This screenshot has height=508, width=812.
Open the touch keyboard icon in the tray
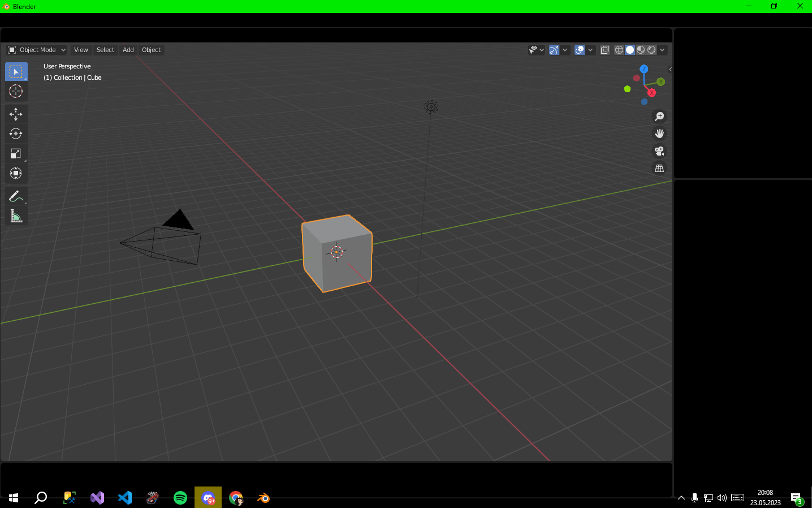point(737,498)
